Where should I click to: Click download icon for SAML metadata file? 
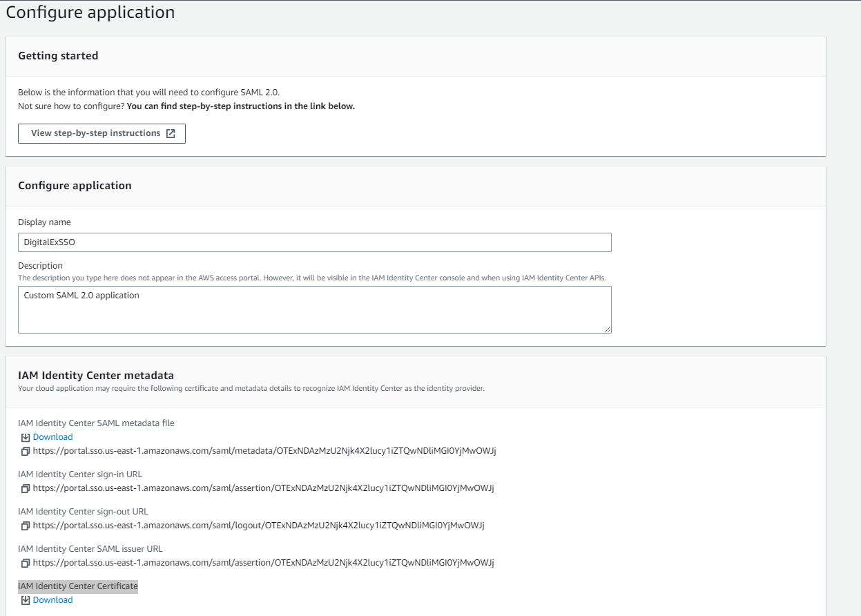[x=26, y=437]
